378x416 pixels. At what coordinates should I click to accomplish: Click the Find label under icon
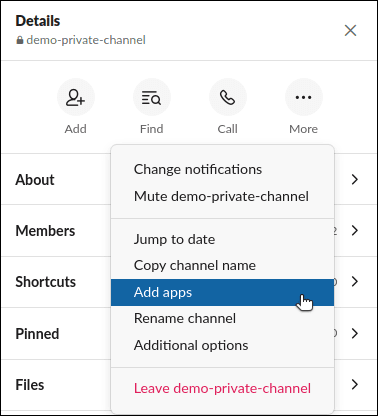152,129
